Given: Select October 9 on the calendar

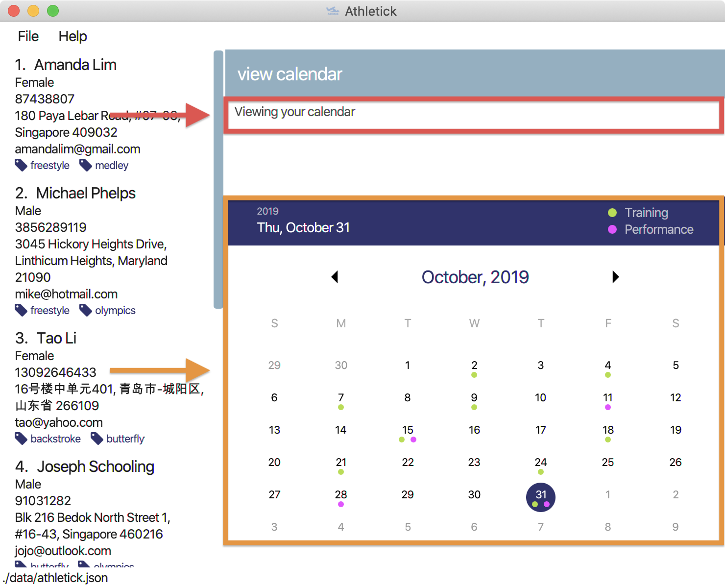Looking at the screenshot, I should (474, 398).
